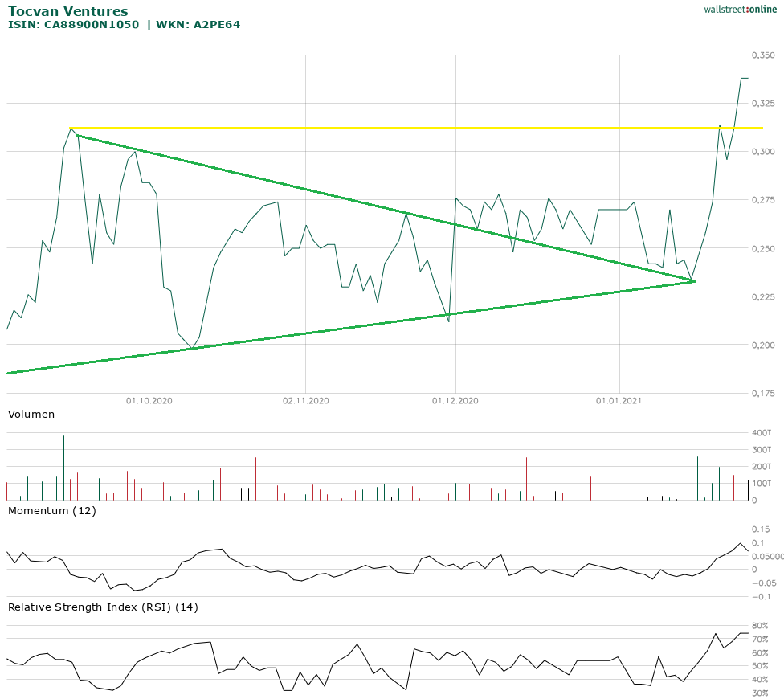The width and height of the screenshot is (784, 699).
Task: Select the WKN: A2PE64 text
Action: (x=198, y=24)
